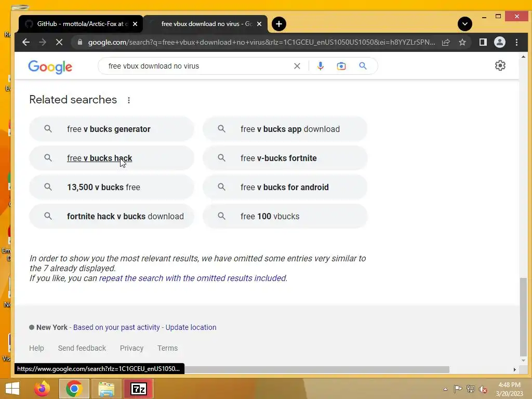Search for free v bucks for android
Viewport: 532px width, 399px height.
pos(285,187)
